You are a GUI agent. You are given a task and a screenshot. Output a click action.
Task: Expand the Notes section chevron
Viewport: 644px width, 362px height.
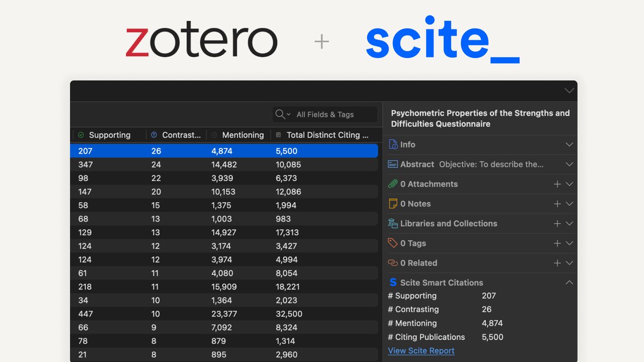(x=569, y=204)
